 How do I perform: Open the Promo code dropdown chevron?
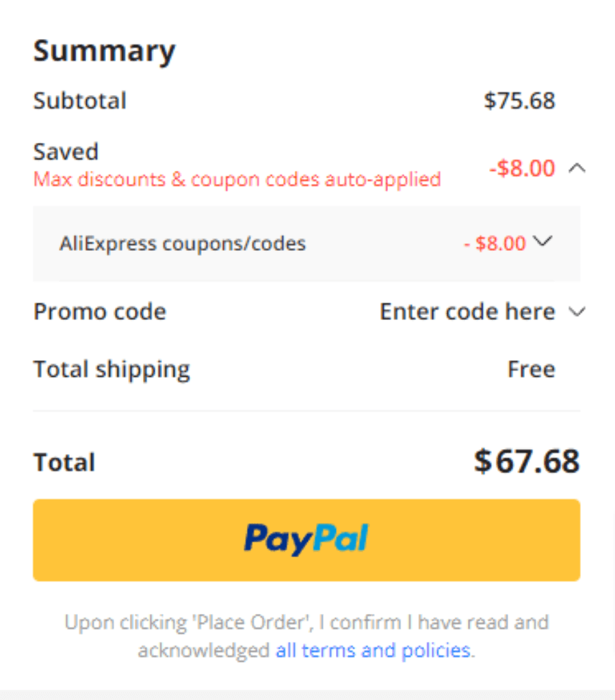point(577,312)
